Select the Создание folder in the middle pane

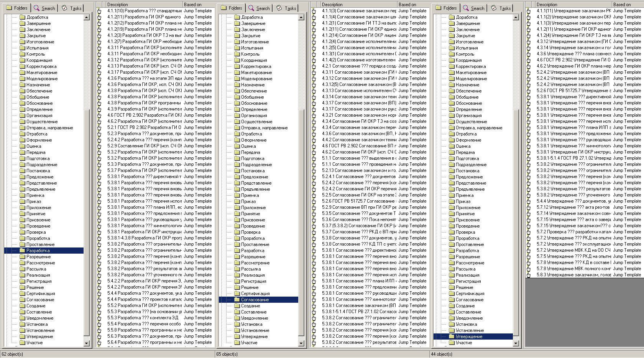tap(250, 306)
